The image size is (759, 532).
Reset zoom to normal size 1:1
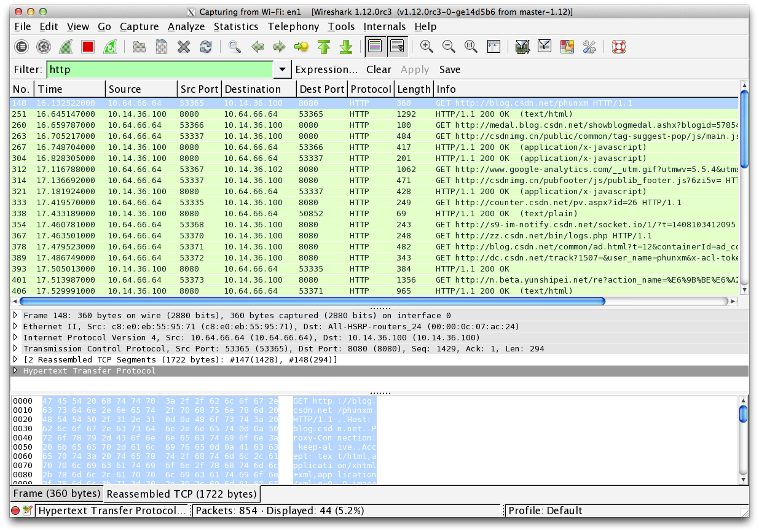click(471, 46)
